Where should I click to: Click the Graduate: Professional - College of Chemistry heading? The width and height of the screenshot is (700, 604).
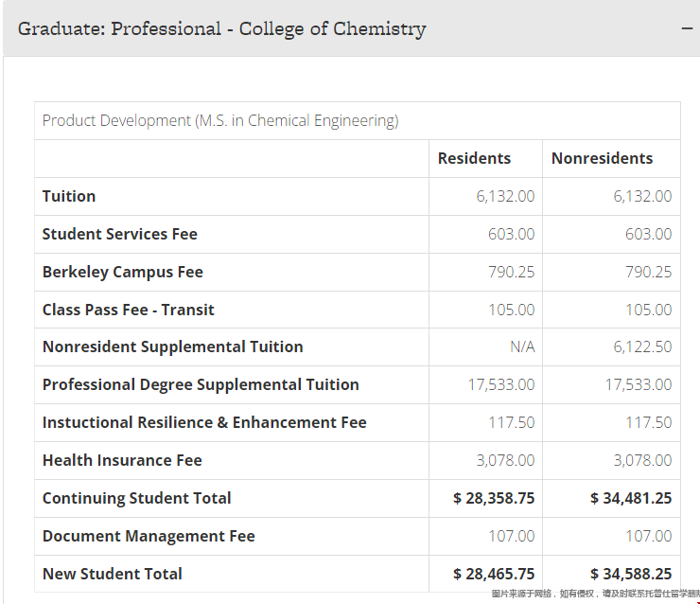[222, 28]
